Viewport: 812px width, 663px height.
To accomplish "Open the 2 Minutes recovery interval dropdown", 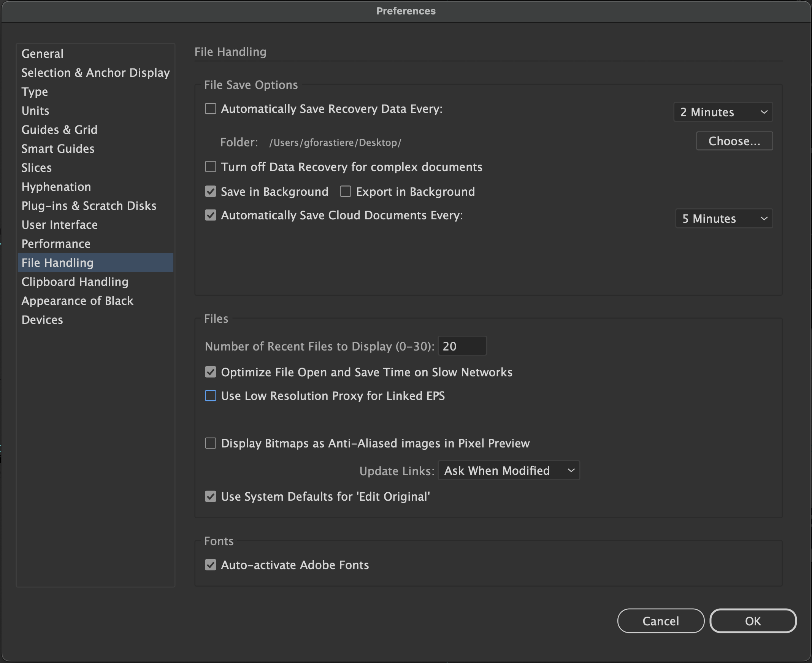I will coord(722,112).
